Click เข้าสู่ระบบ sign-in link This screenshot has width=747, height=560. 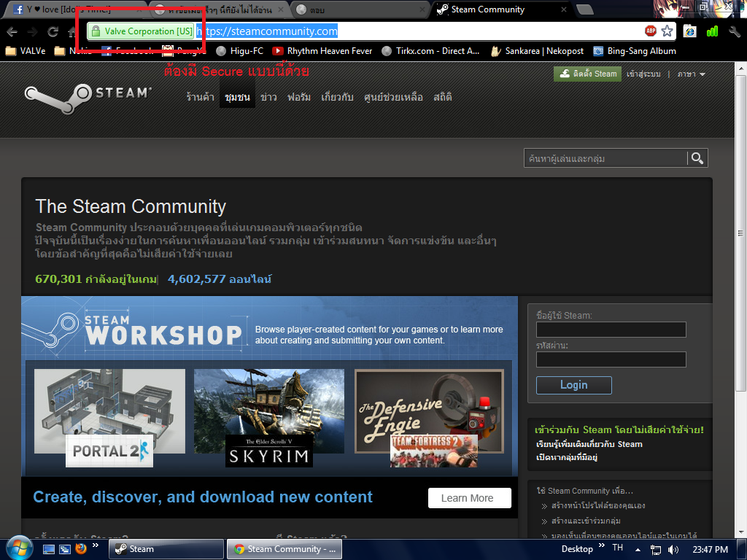click(x=643, y=74)
